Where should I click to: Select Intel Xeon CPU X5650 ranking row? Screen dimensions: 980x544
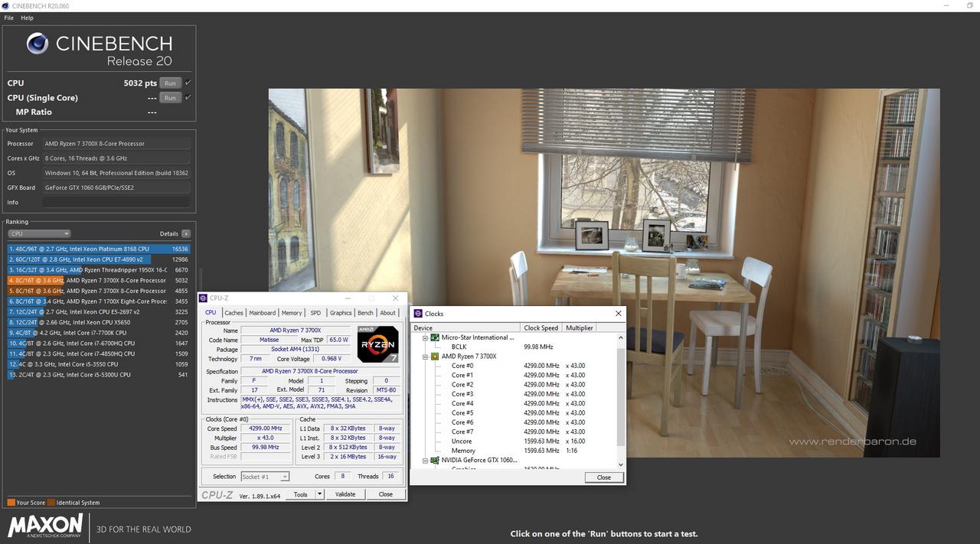[x=99, y=322]
